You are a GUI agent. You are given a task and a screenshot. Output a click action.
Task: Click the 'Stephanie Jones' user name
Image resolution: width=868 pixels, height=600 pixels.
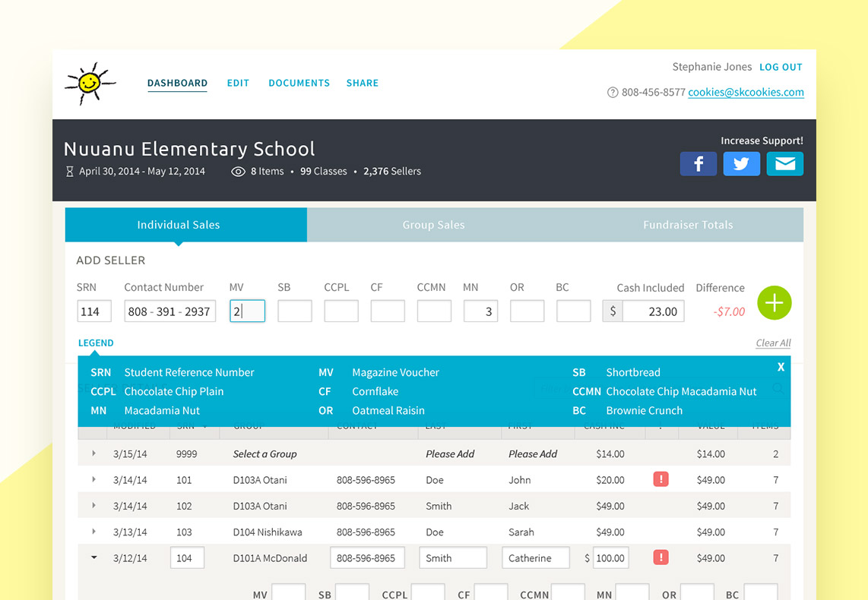(x=712, y=67)
